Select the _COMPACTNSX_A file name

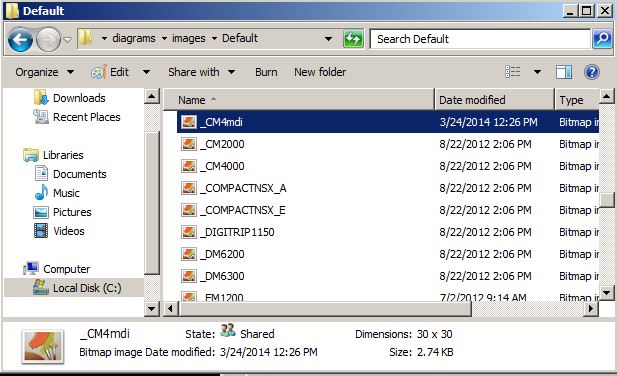243,188
